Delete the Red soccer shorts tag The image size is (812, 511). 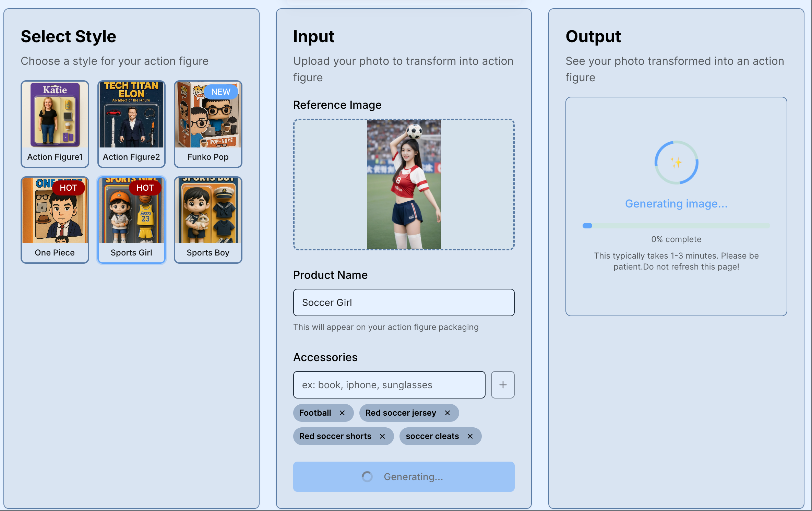382,436
